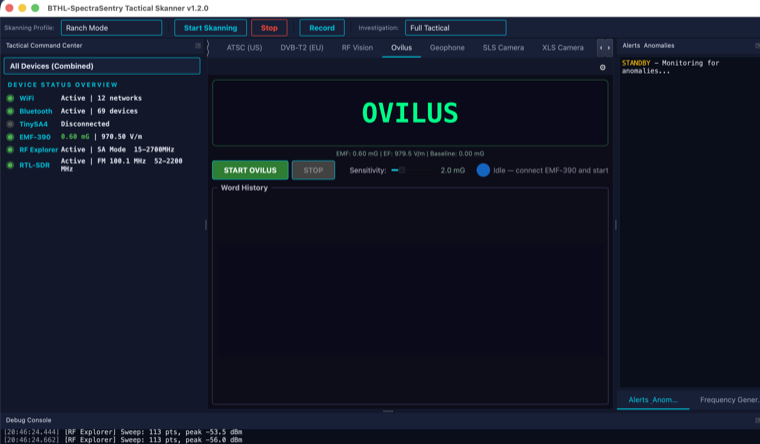The height and width of the screenshot is (444, 760).
Task: Click the red Stop button in toolbar
Action: 269,28
